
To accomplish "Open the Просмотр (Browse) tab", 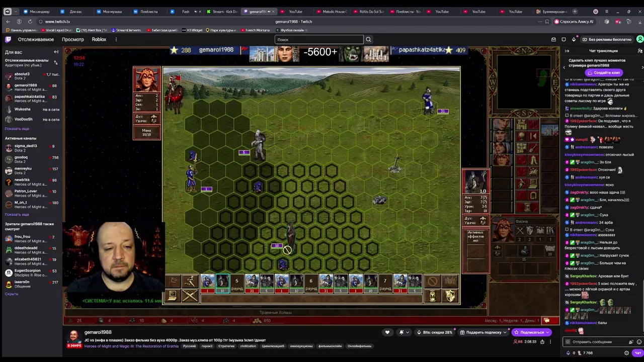I will pyautogui.click(x=73, y=39).
